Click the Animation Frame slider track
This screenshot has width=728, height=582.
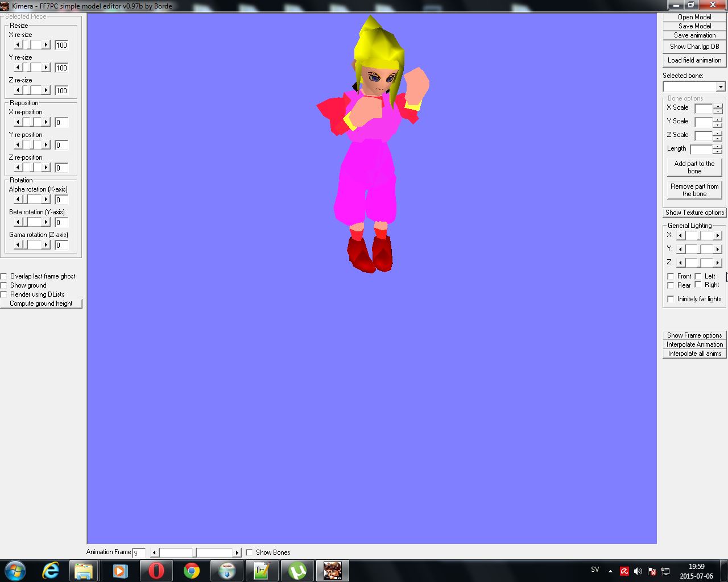tap(196, 552)
